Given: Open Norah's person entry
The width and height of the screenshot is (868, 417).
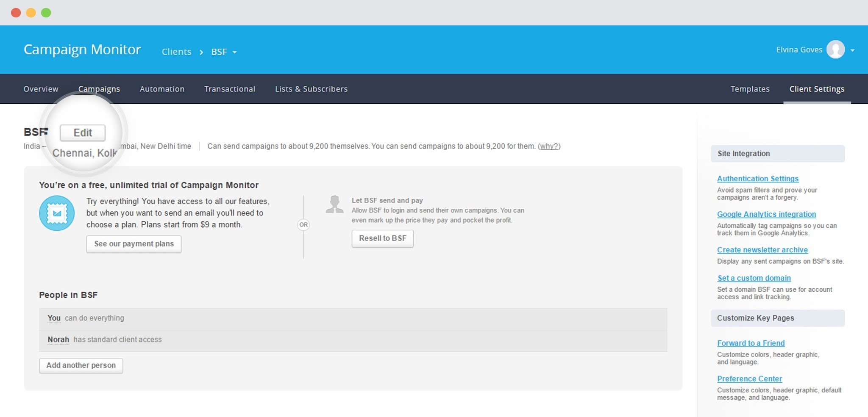Looking at the screenshot, I should point(353,340).
